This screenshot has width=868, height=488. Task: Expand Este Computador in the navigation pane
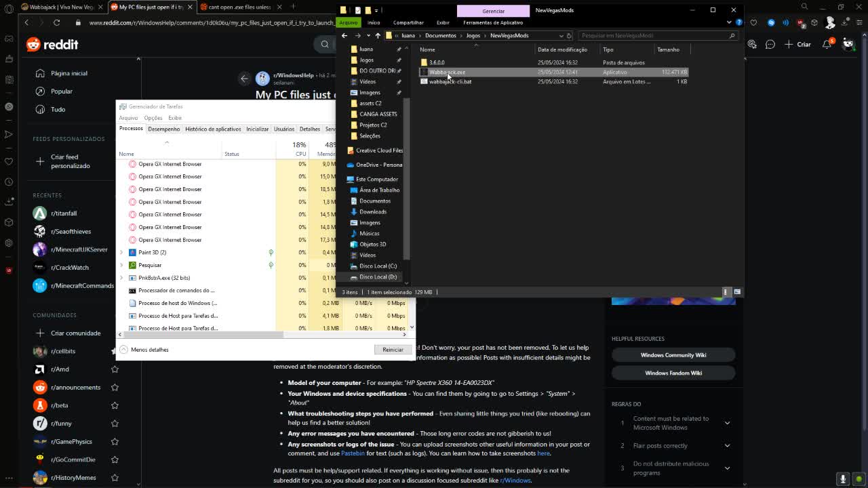[x=344, y=179]
